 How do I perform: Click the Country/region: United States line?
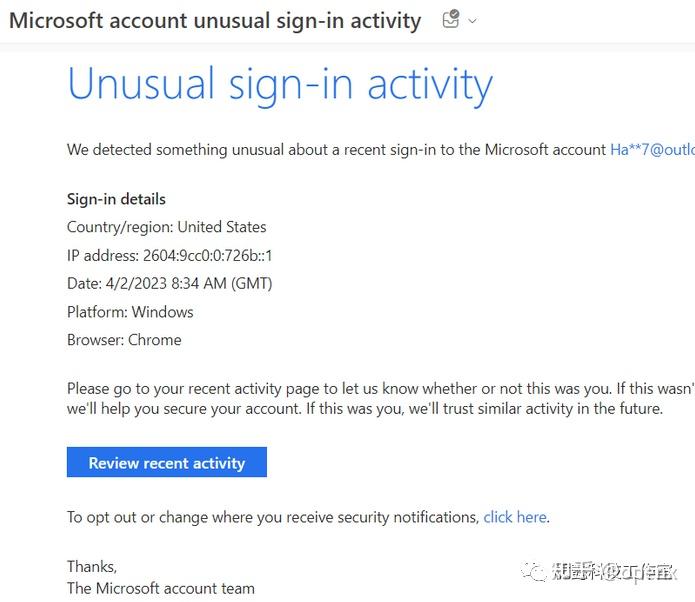tap(167, 227)
